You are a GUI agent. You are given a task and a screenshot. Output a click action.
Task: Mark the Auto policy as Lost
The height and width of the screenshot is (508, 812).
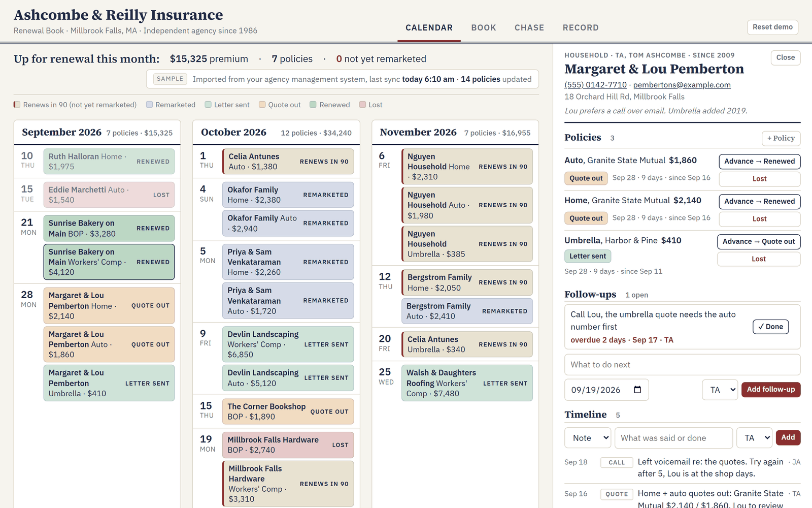[x=759, y=179]
